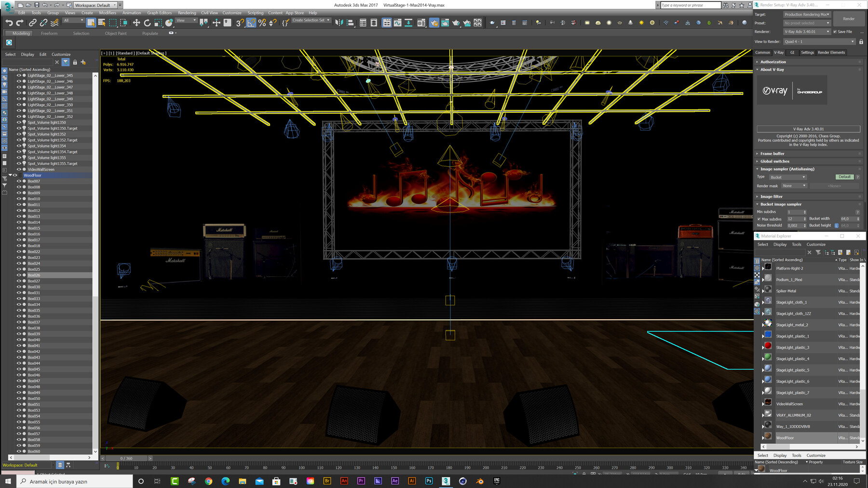
Task: Expand the Frame buffer rollout
Action: (x=773, y=153)
